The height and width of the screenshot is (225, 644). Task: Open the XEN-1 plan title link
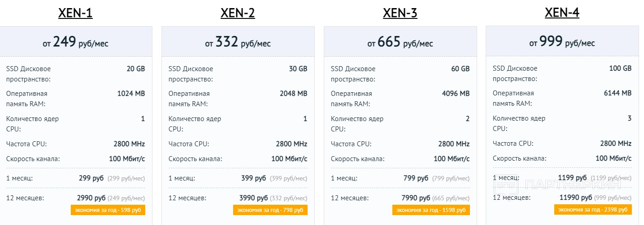pyautogui.click(x=76, y=13)
